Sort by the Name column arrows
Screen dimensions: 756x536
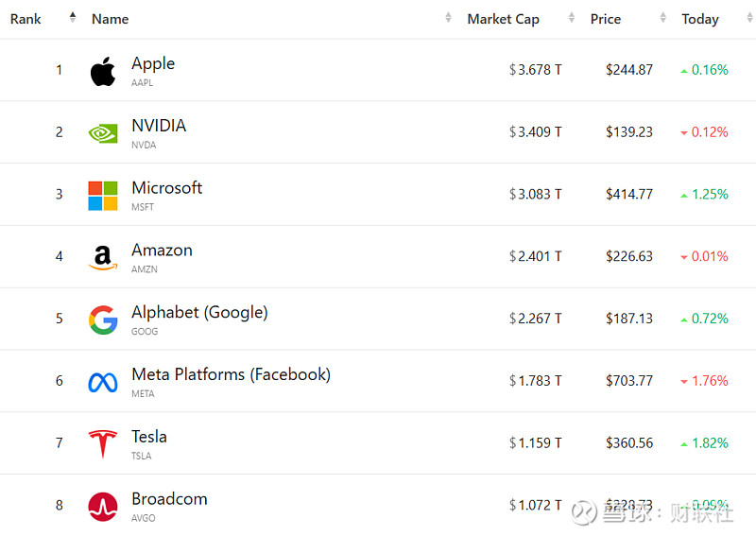[448, 18]
